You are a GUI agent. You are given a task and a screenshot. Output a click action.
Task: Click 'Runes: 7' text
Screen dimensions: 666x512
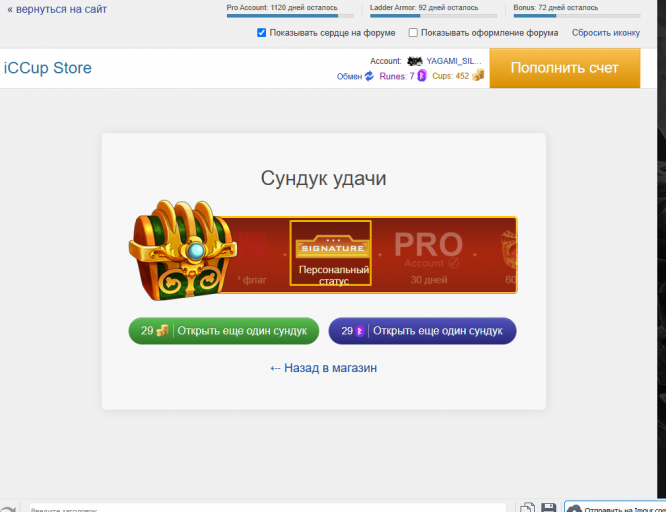(397, 76)
